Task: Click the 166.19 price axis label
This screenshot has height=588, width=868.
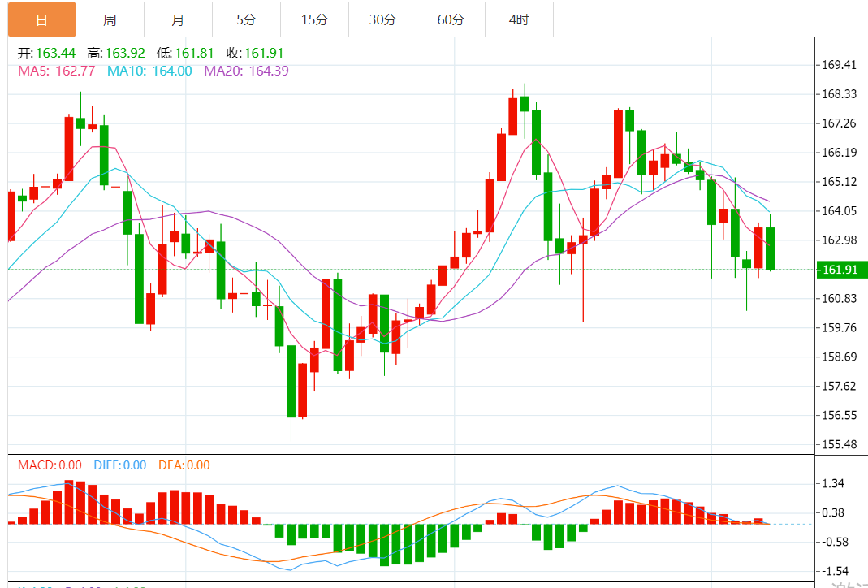Action: pos(840,153)
